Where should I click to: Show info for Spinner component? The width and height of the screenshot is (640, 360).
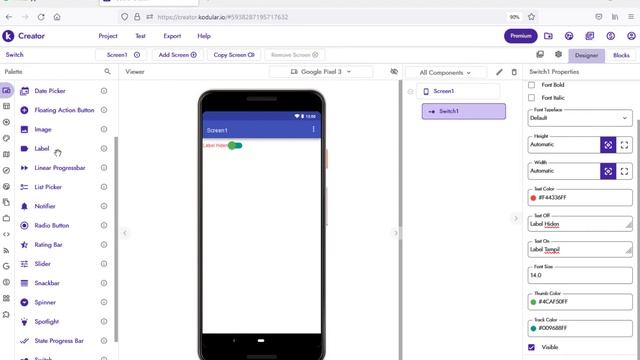coord(104,302)
